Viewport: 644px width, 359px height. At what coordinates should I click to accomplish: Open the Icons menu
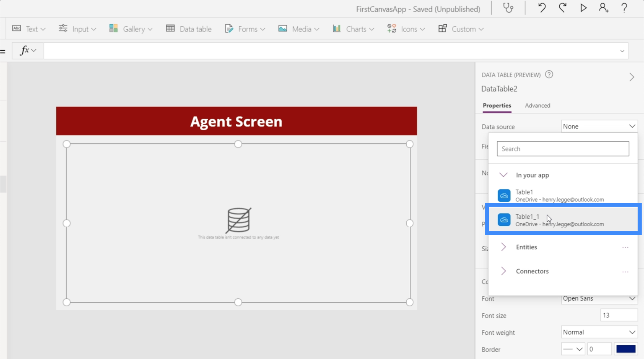point(406,29)
